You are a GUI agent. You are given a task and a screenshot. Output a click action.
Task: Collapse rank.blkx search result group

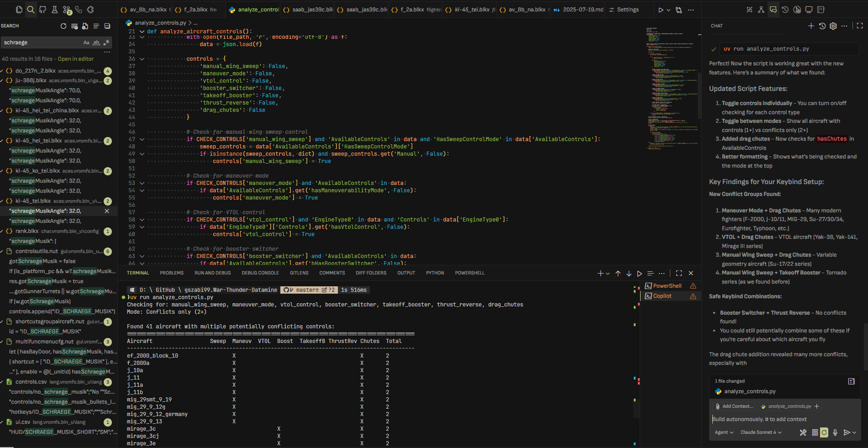pos(2,231)
